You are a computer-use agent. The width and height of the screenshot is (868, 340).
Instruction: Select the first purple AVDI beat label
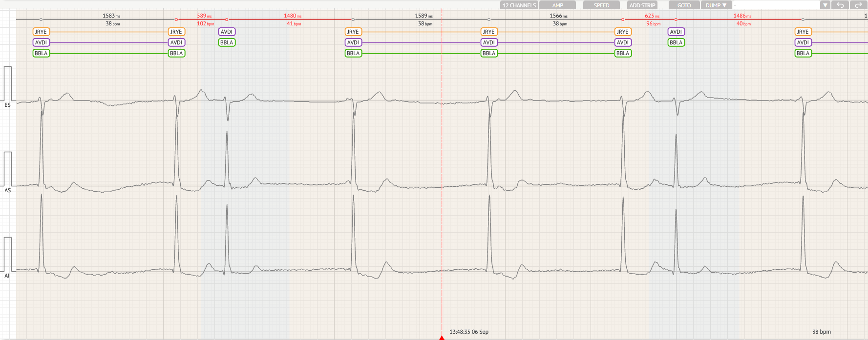coord(41,42)
